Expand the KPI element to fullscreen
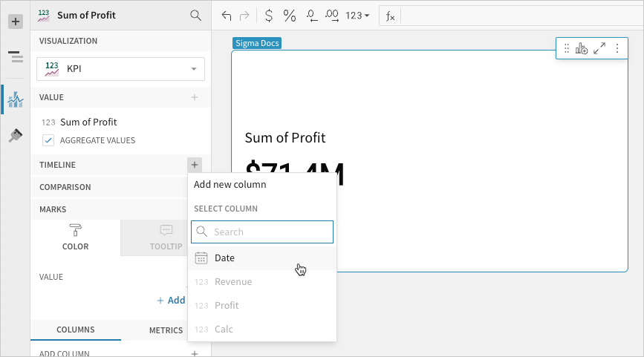 tap(599, 48)
